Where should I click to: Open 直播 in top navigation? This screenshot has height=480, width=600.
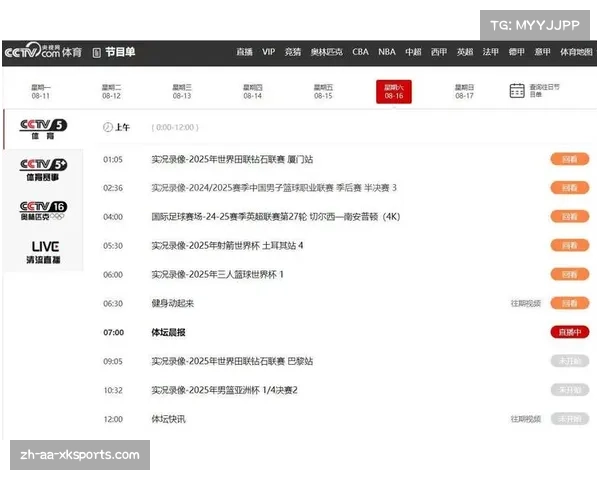(244, 52)
